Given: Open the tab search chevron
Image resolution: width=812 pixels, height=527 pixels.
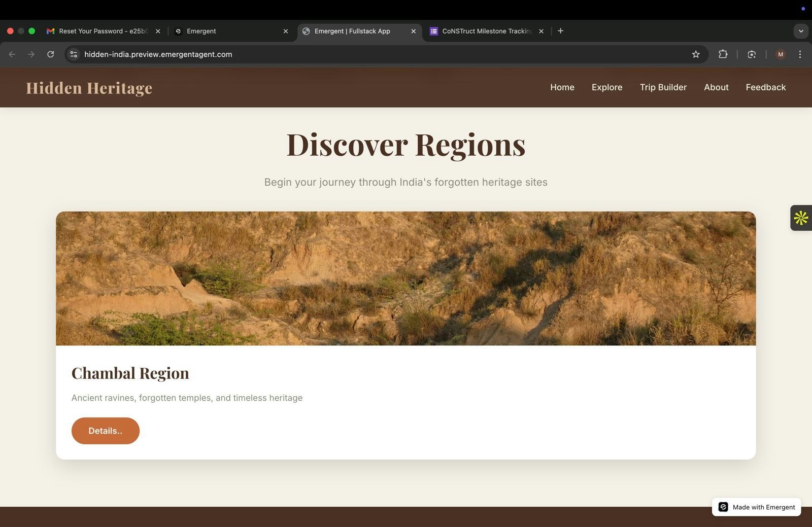Looking at the screenshot, I should [x=801, y=31].
